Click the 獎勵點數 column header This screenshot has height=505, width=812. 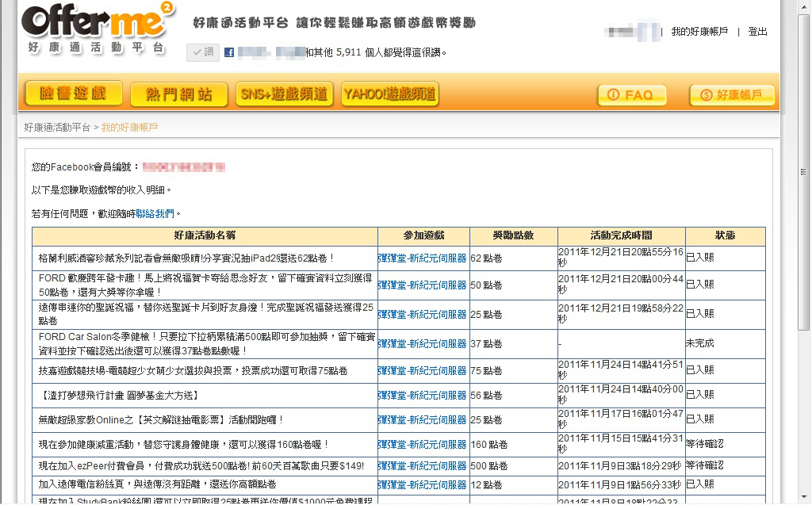[514, 235]
